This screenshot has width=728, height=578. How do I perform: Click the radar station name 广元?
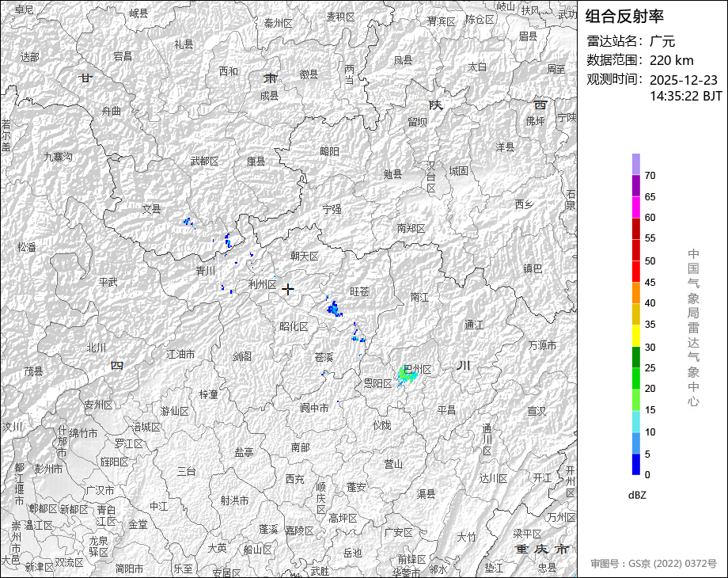(x=662, y=41)
